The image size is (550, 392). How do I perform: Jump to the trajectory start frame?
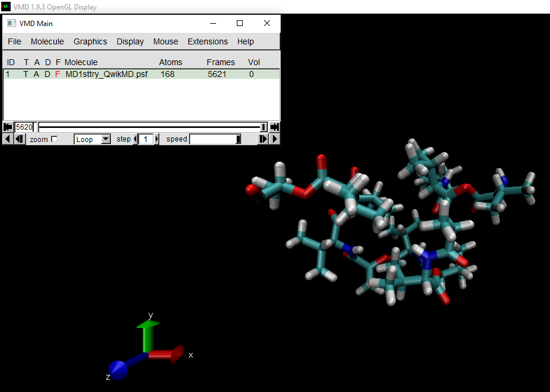click(x=8, y=127)
